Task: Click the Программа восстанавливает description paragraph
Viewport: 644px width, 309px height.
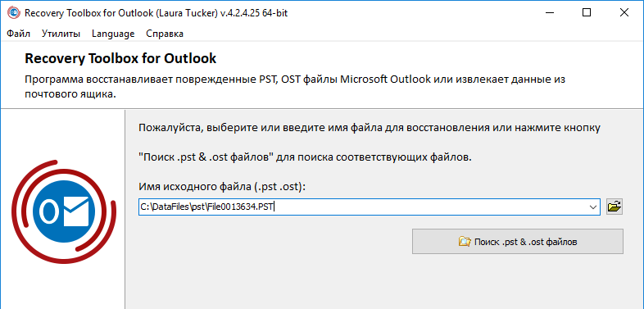Action: [x=295, y=87]
